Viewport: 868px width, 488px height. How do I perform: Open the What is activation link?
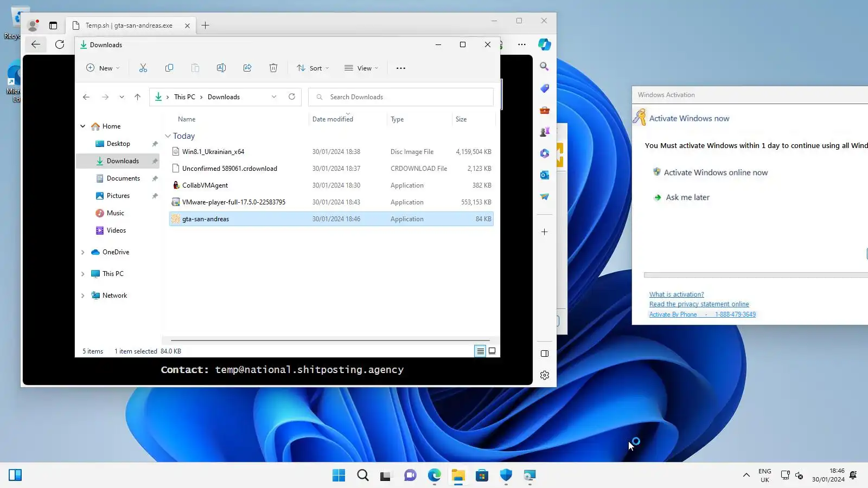pos(676,294)
